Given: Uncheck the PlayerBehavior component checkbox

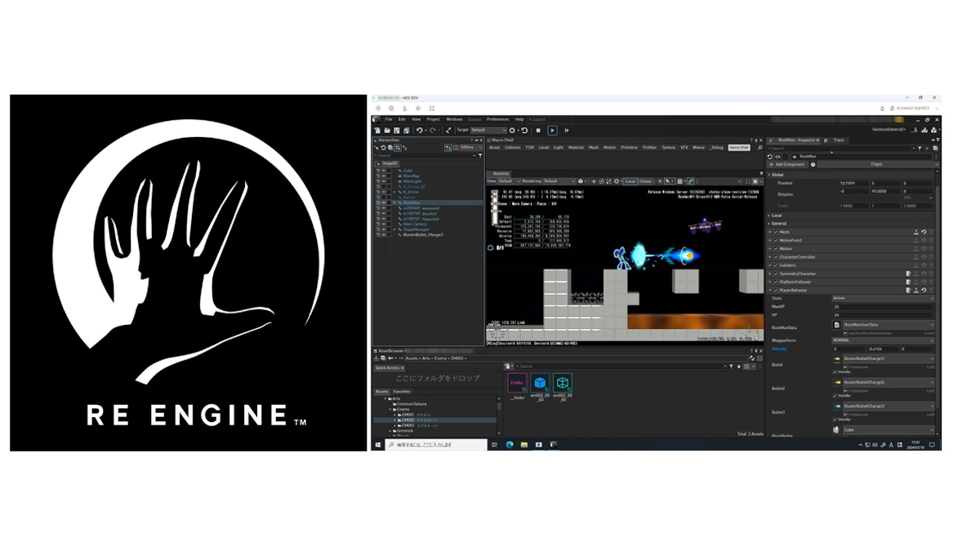Looking at the screenshot, I should [776, 290].
